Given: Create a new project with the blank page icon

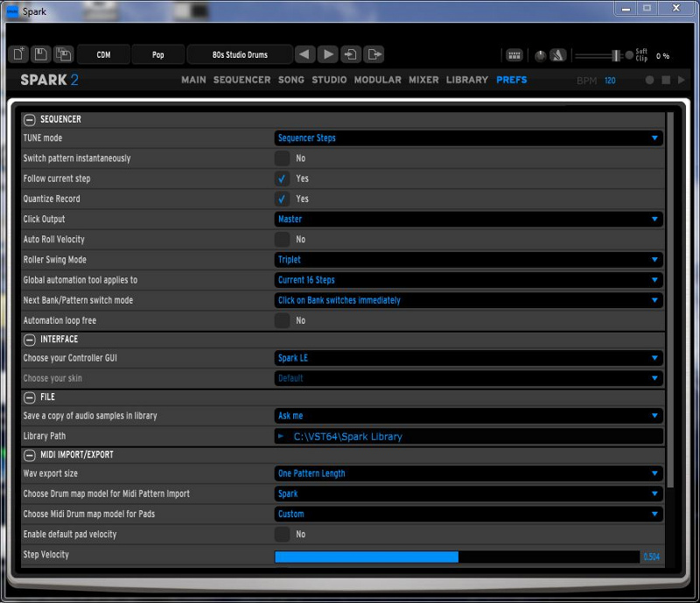Looking at the screenshot, I should pos(18,54).
